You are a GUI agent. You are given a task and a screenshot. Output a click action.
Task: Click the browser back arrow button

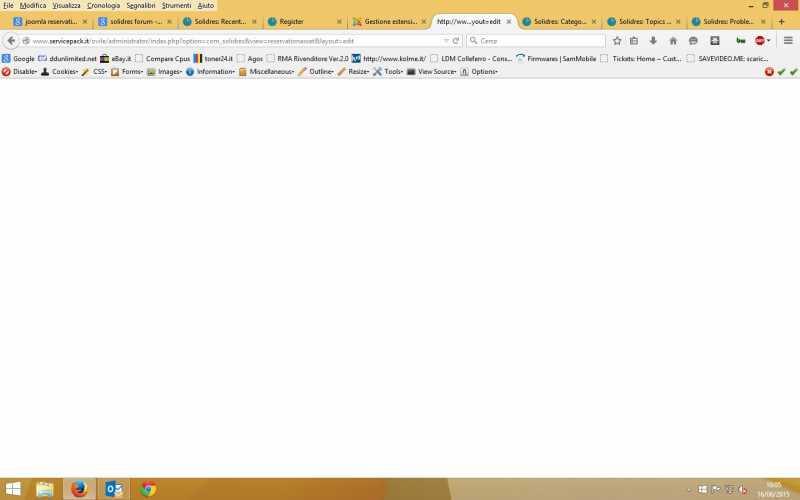(12, 41)
